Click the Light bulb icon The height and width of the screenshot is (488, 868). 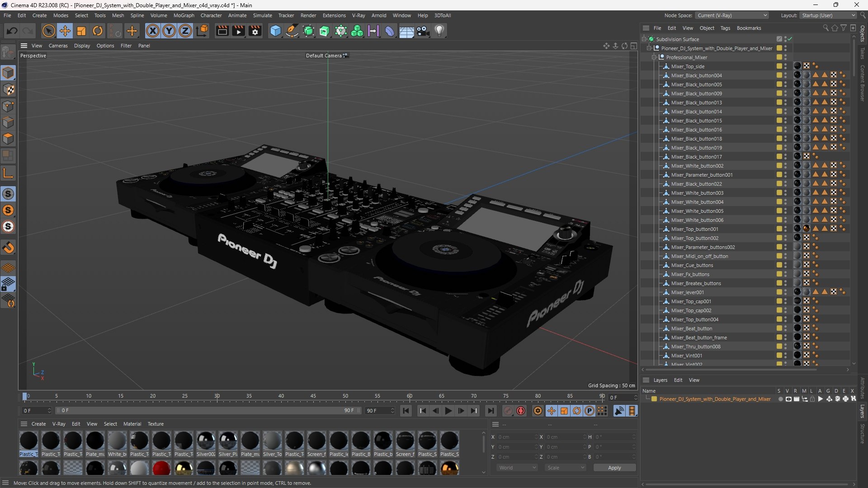coord(439,31)
